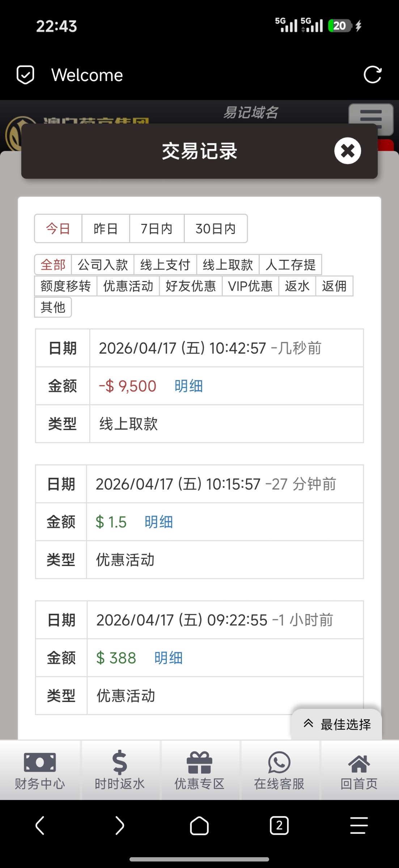Image resolution: width=399 pixels, height=868 pixels.
Task: View 明细 for the $388 transaction
Action: (168, 658)
